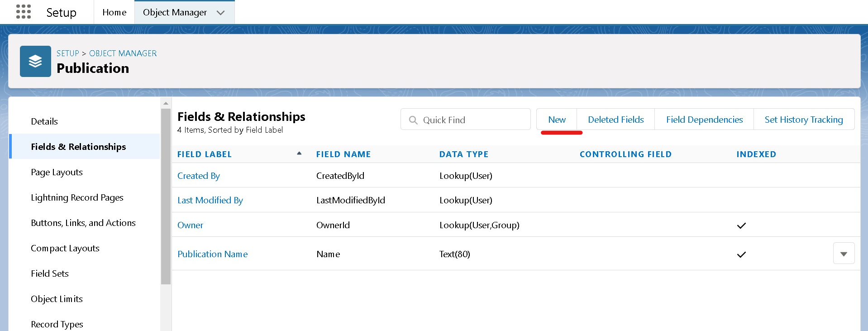Click the Publication page title
The image size is (868, 331).
click(x=93, y=68)
